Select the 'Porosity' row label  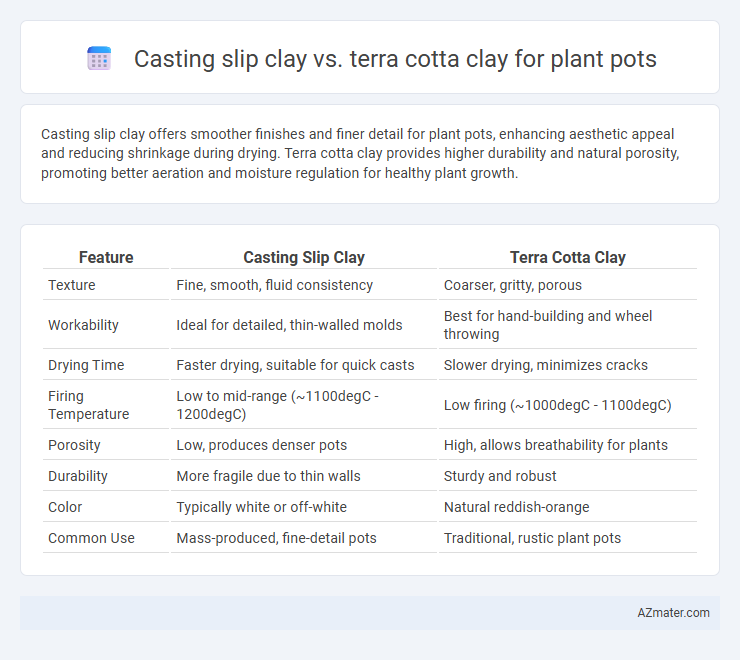[x=74, y=445]
